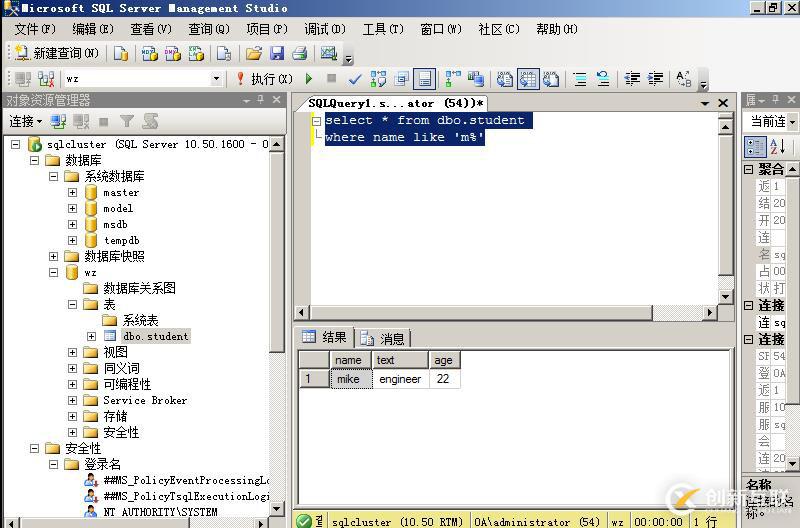Click the increase indent icon
This screenshot has width=800, height=528.
(x=655, y=79)
